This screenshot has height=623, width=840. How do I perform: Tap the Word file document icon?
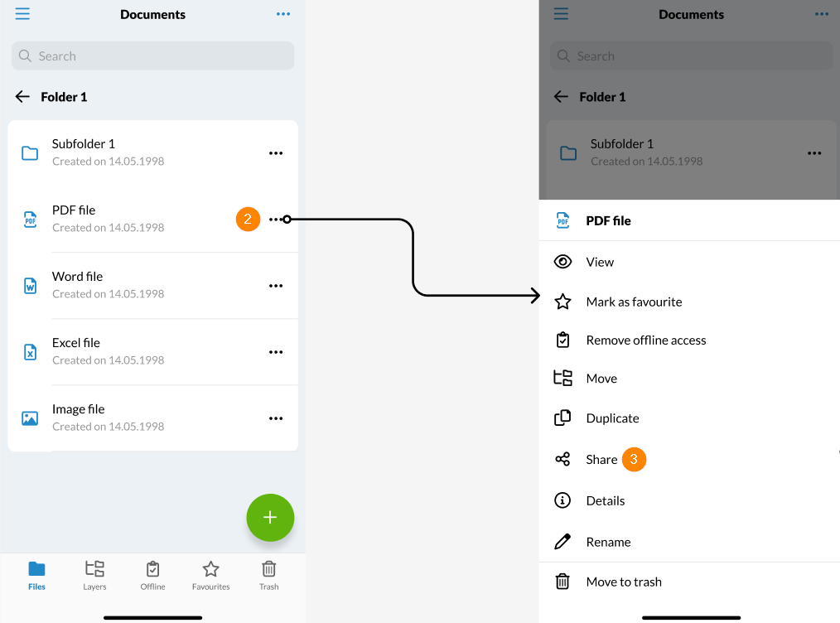tap(30, 285)
